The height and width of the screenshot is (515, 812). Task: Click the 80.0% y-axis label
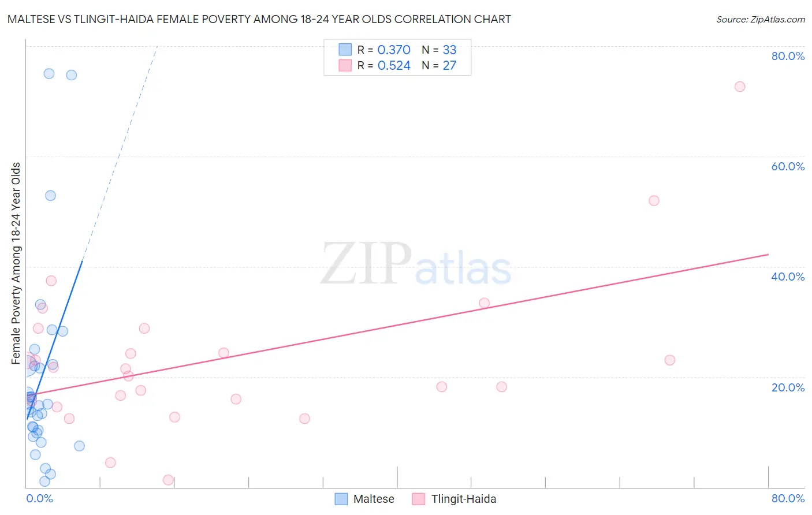(788, 56)
